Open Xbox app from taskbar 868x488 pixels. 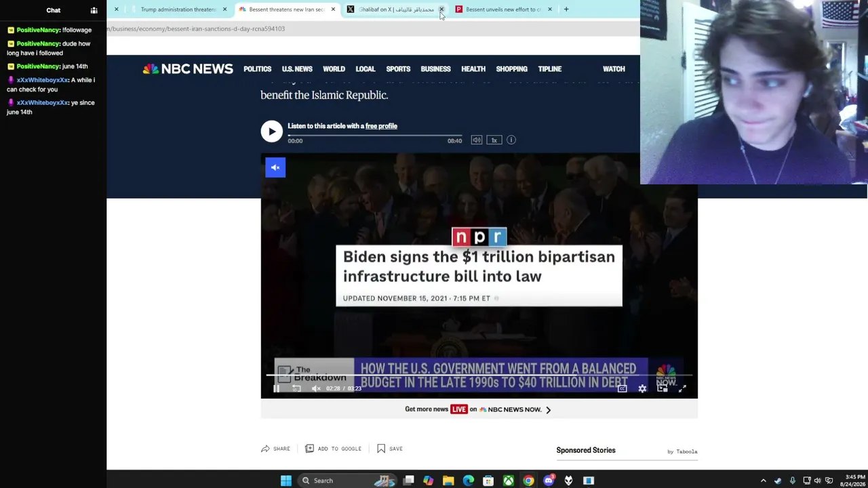509,481
